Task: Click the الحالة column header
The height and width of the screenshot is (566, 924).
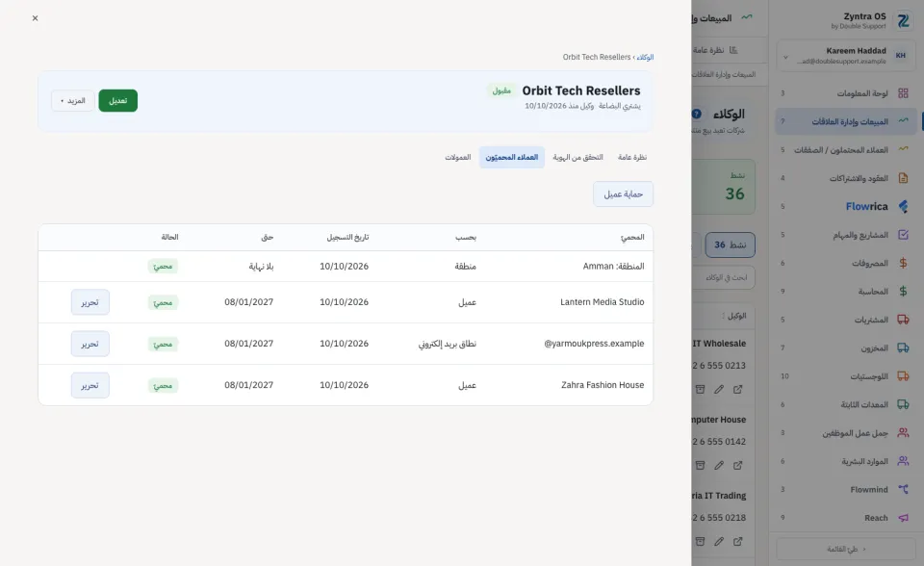Action: pos(169,237)
